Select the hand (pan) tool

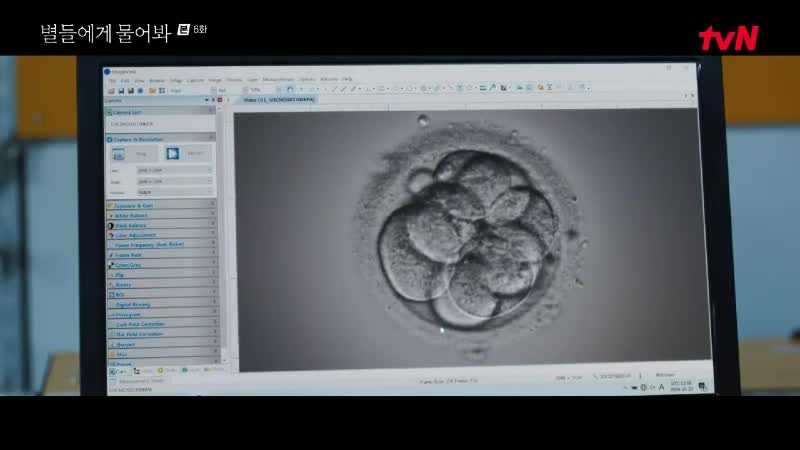(x=290, y=89)
